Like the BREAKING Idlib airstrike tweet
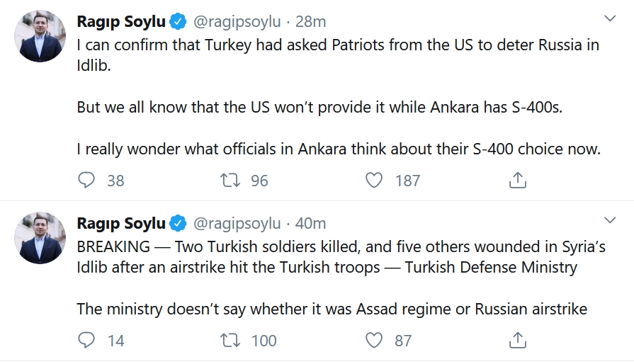Image resolution: width=634 pixels, height=364 pixels. (x=374, y=341)
